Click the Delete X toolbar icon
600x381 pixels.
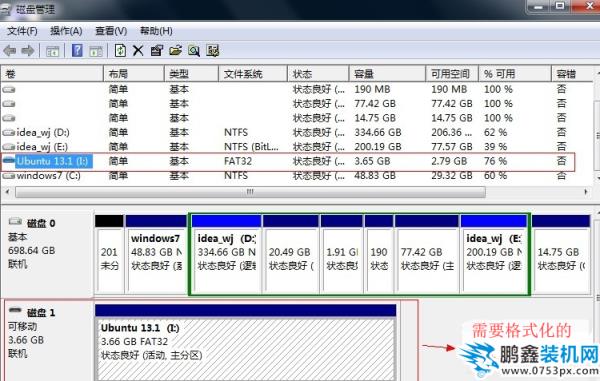138,50
